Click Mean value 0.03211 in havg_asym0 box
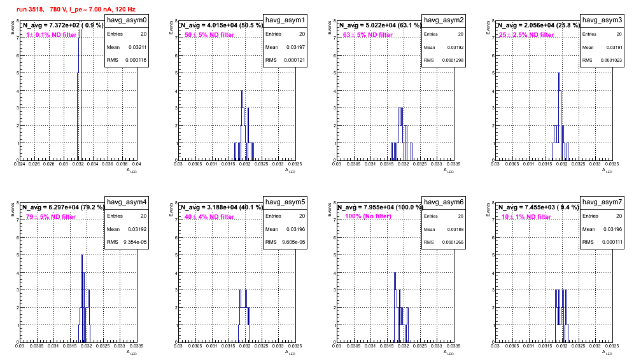634x364 pixels. click(137, 47)
